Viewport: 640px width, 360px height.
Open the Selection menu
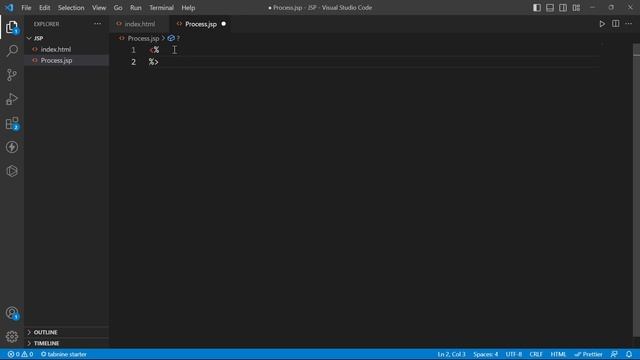(x=71, y=7)
